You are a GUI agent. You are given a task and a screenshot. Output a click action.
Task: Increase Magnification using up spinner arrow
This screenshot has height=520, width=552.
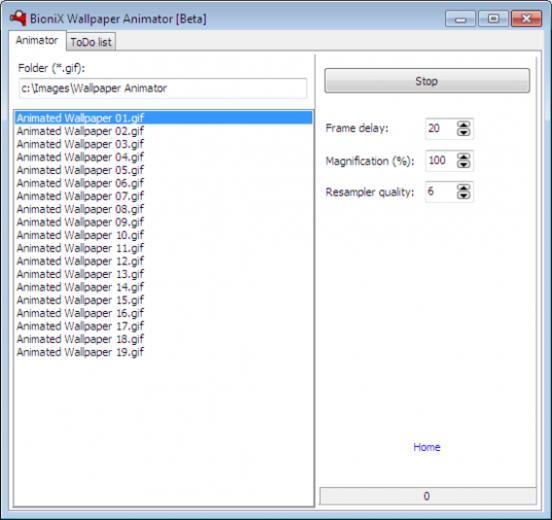coord(463,157)
